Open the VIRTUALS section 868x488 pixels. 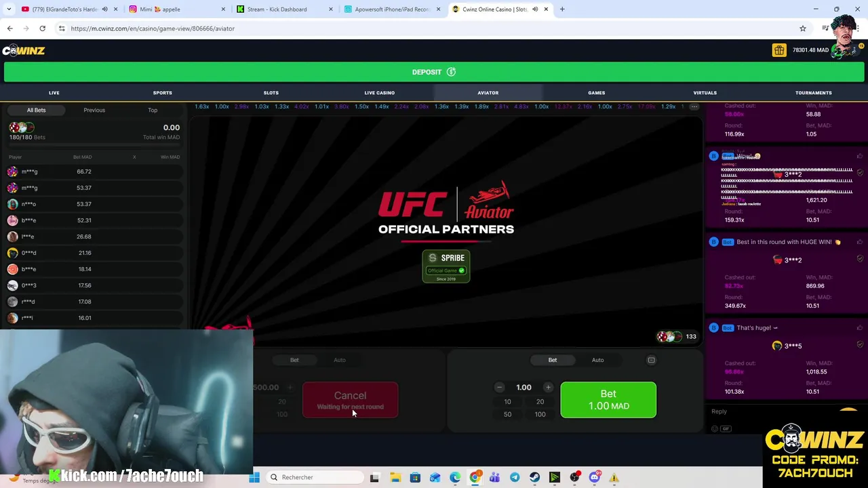point(705,93)
